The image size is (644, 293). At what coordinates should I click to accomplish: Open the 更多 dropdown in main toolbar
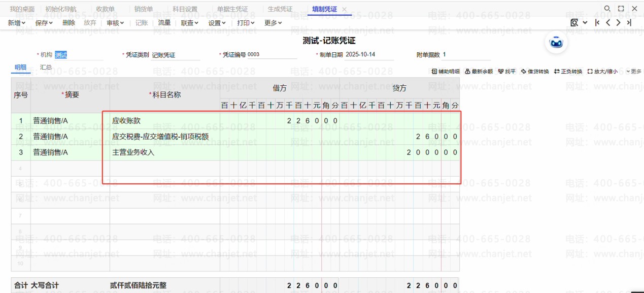point(273,23)
